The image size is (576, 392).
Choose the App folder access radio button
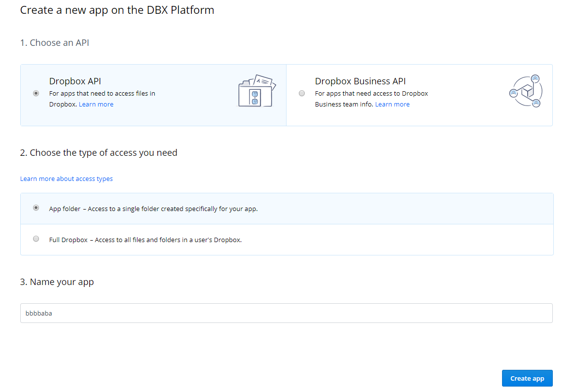pyautogui.click(x=36, y=208)
